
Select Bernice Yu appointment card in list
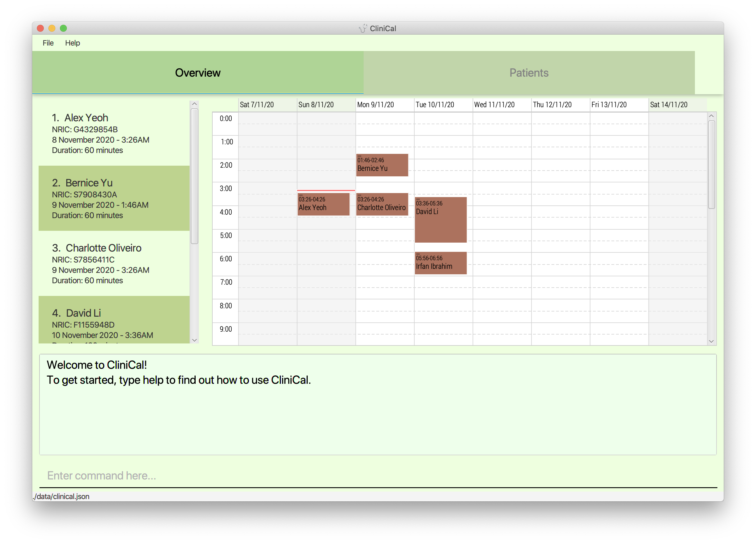tap(114, 198)
